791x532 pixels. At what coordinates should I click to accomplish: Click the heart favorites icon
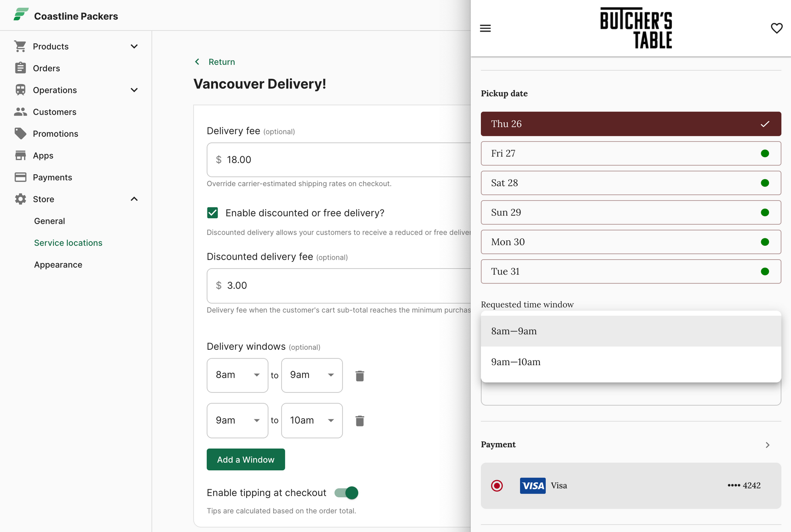[x=776, y=28]
